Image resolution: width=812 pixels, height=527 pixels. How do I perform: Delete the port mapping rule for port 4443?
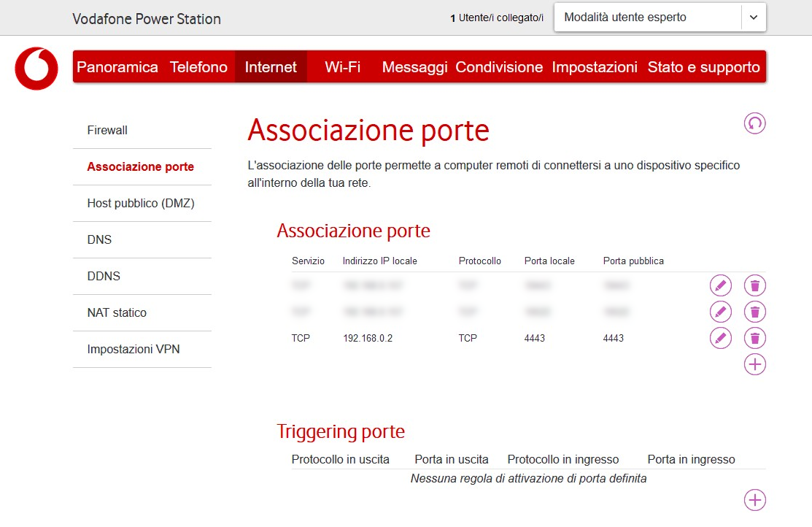click(x=754, y=338)
